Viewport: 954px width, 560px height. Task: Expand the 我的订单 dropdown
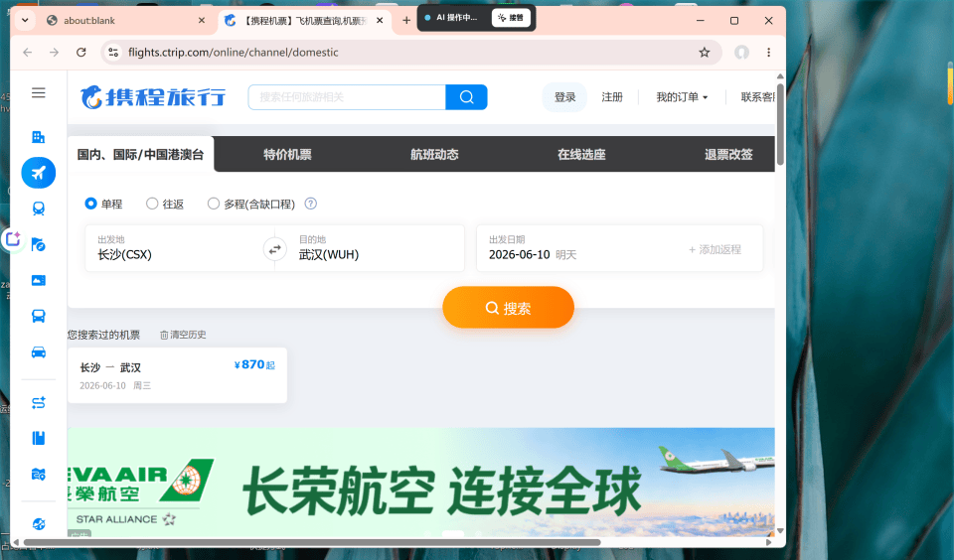682,97
